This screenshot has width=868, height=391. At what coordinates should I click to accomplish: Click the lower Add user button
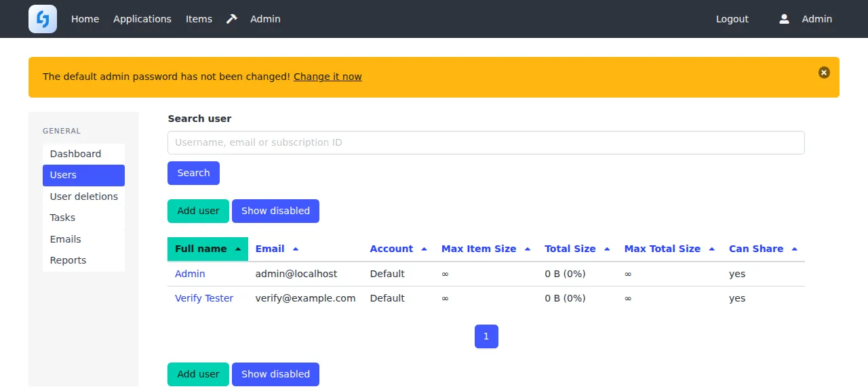[x=198, y=374]
